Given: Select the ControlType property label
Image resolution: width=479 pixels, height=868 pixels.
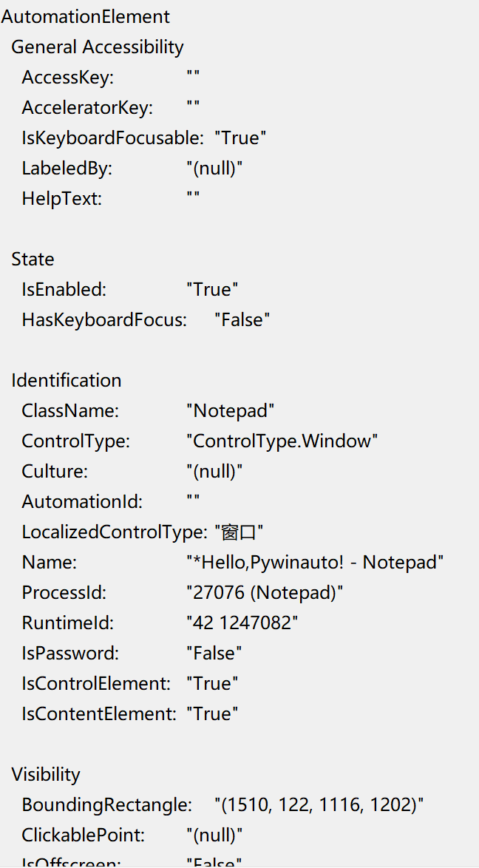Looking at the screenshot, I should [x=76, y=441].
